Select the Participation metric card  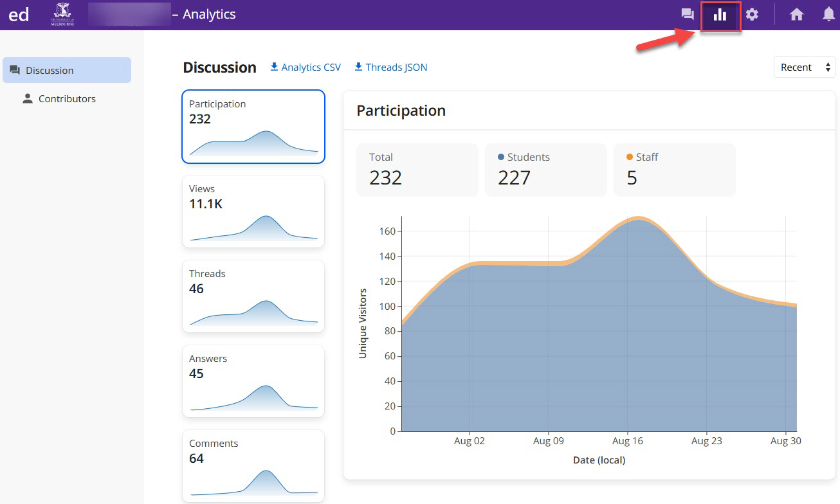click(x=253, y=127)
